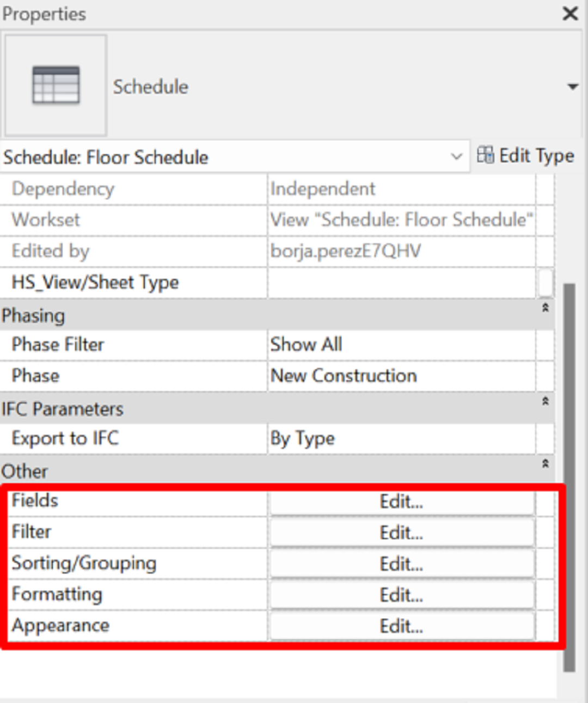Click the HS_View/Sheet Type value field
This screenshot has height=703, width=588.
click(402, 282)
